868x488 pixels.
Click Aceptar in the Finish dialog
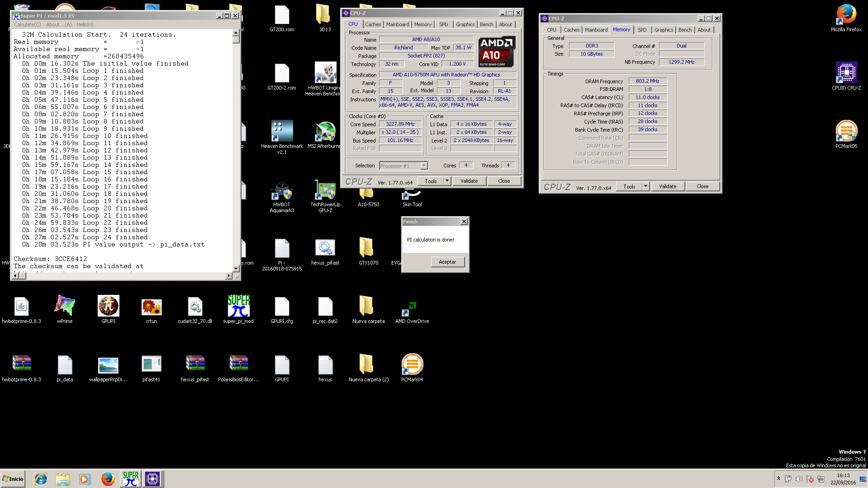coord(447,262)
